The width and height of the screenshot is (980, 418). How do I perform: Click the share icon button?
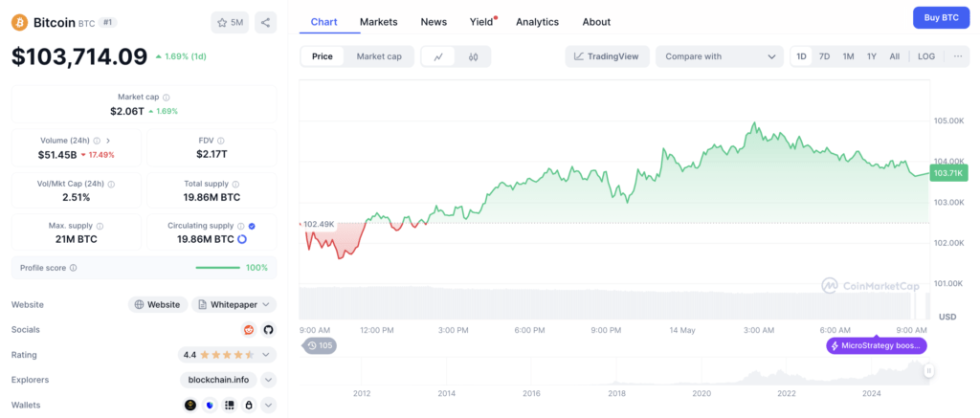click(x=266, y=23)
